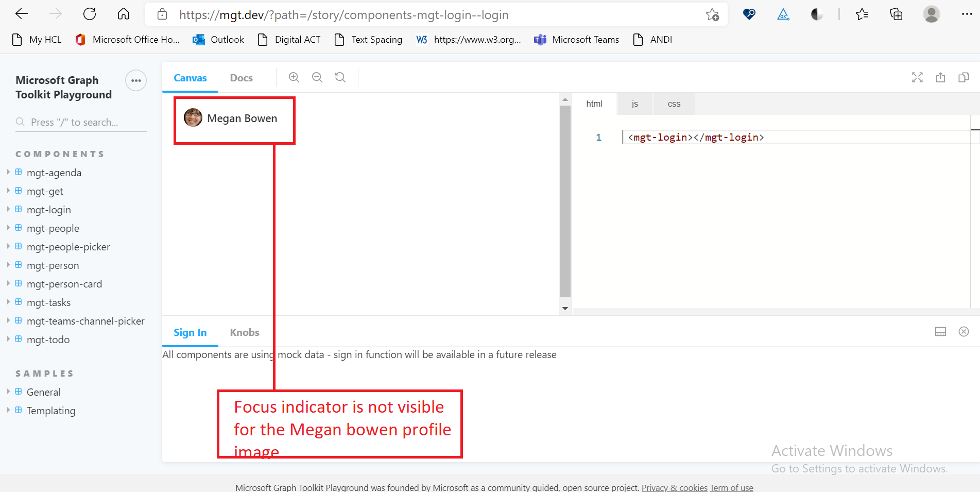Open the accessibility axe extension icon

click(x=783, y=15)
